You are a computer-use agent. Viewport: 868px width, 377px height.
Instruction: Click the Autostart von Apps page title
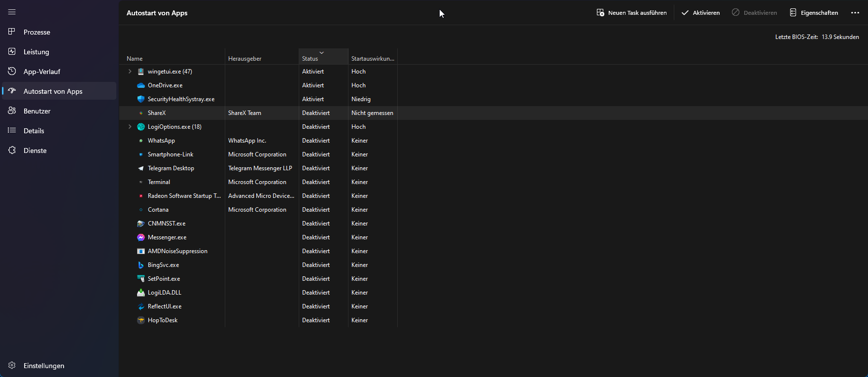tap(157, 13)
